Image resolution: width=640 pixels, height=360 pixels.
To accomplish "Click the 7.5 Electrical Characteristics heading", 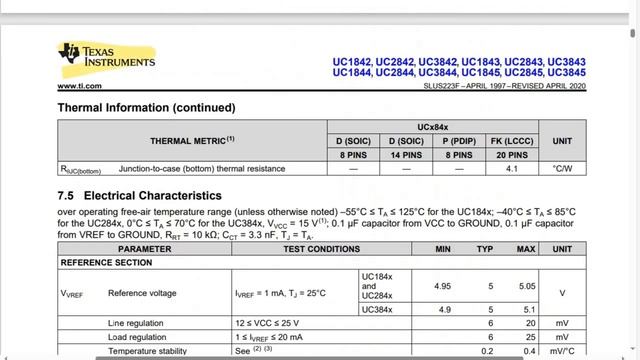I will point(140,196).
